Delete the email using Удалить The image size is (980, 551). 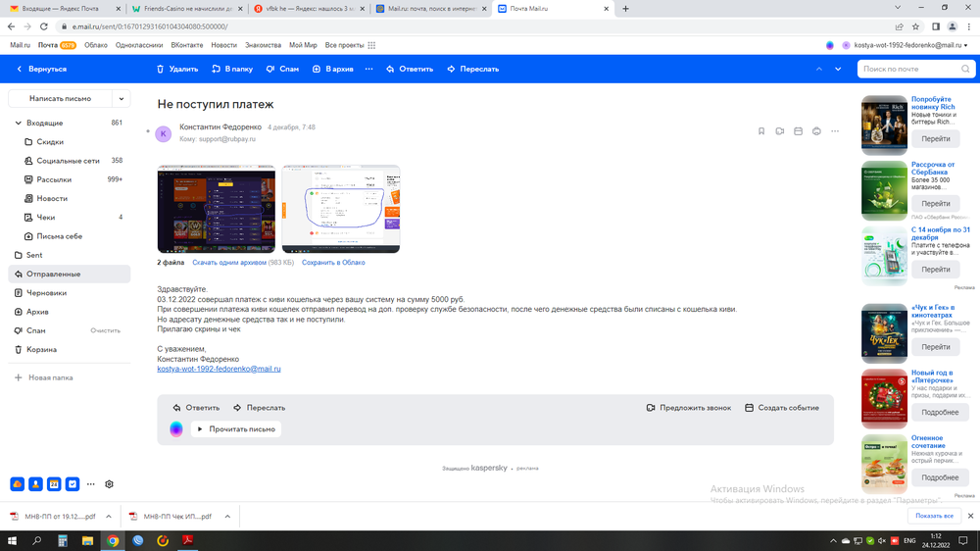(x=176, y=70)
